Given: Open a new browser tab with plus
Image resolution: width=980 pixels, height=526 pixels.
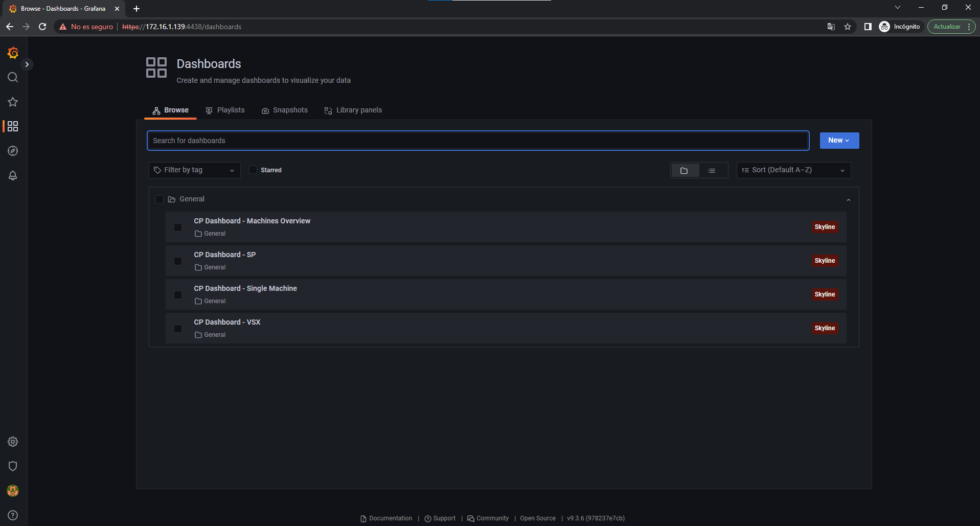Looking at the screenshot, I should click(x=136, y=9).
